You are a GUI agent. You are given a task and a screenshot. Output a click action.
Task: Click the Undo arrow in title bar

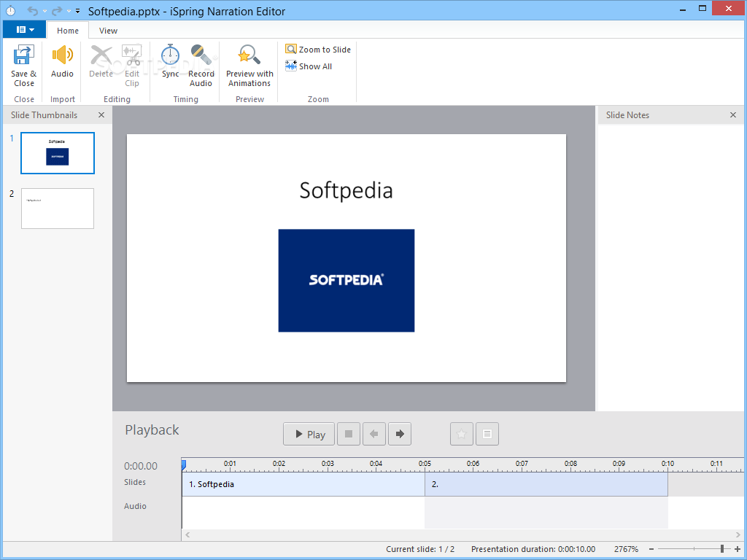click(32, 10)
